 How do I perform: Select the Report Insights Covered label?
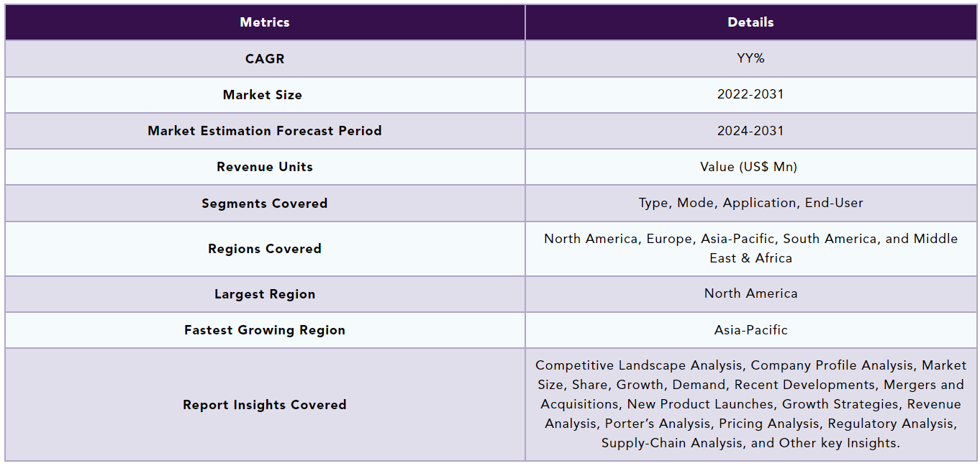265,405
